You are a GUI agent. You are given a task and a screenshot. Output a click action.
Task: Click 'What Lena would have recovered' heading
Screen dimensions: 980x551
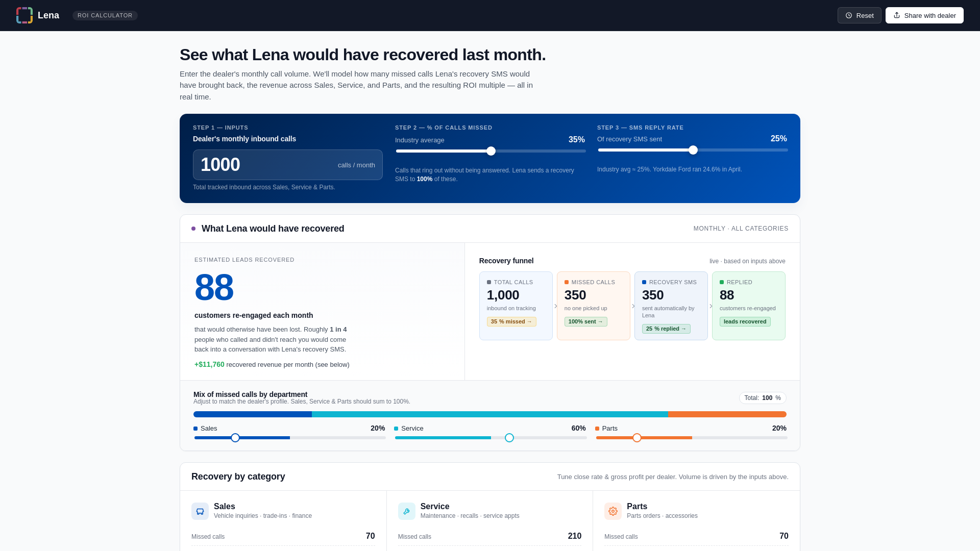273,229
